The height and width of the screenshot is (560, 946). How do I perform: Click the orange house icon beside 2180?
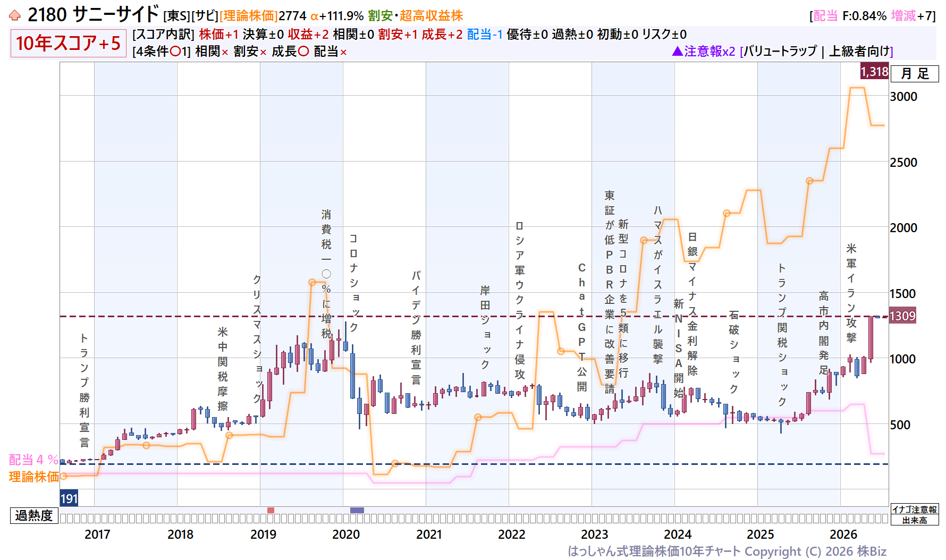pos(15,15)
